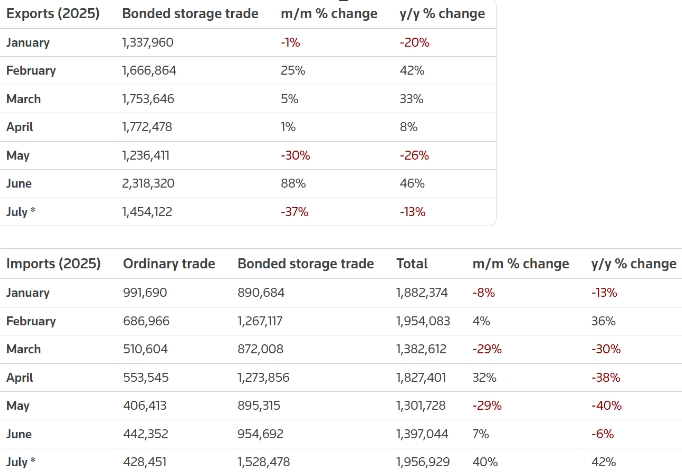Click the "Exports (2025)" table header
Viewport: 682px width, 472px height.
53,14
